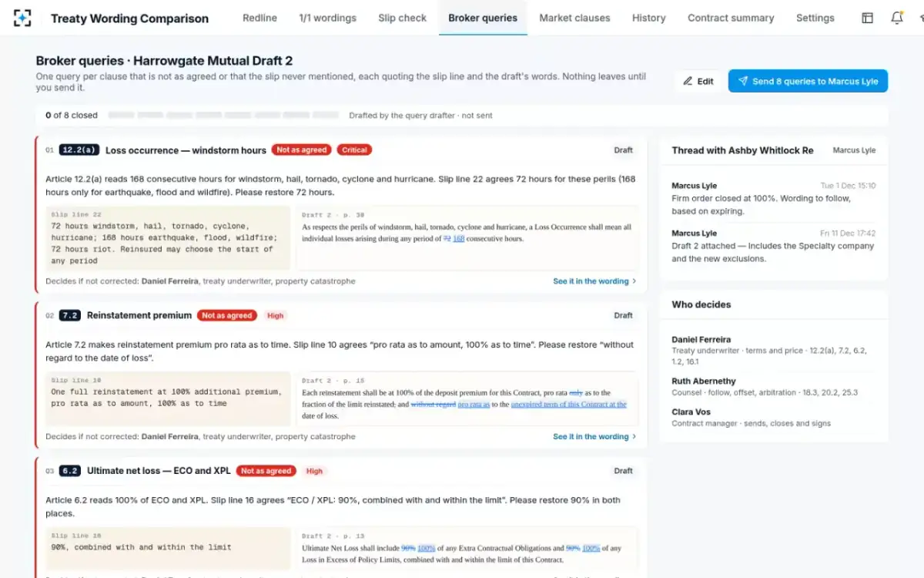924x578 pixels.
Task: Click the 7.2 clause chip
Action: tap(69, 315)
